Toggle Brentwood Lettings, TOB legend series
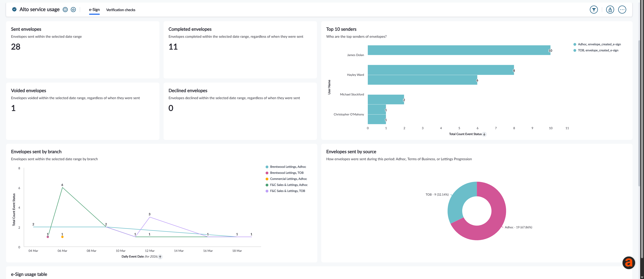This screenshot has height=279, width=644. click(x=284, y=173)
